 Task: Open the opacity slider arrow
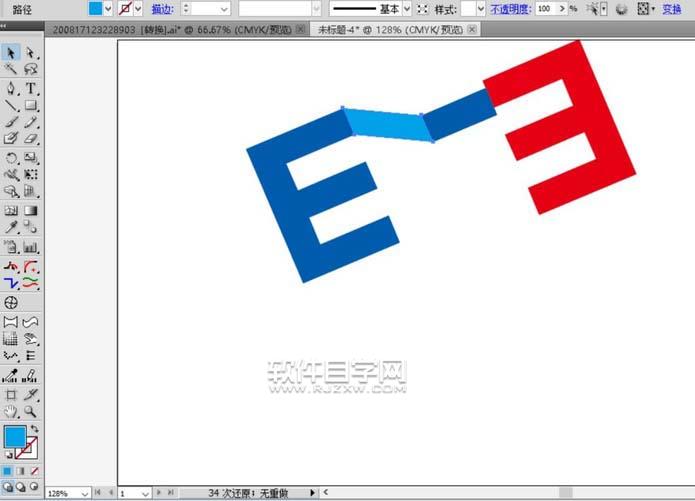(562, 8)
